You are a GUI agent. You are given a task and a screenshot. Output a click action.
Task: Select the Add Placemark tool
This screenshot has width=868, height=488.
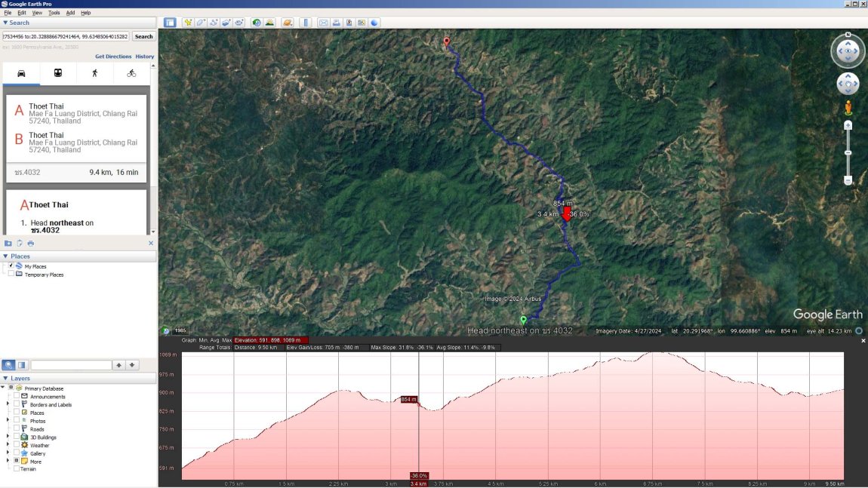point(187,22)
